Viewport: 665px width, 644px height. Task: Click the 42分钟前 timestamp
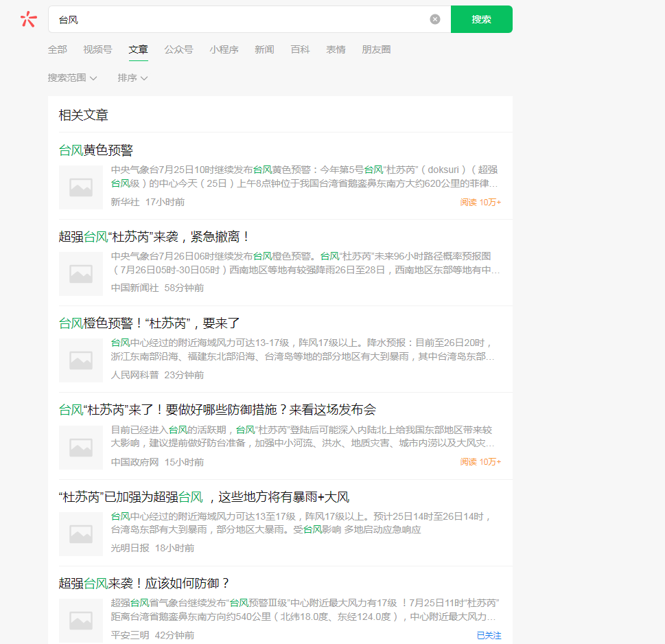(175, 635)
